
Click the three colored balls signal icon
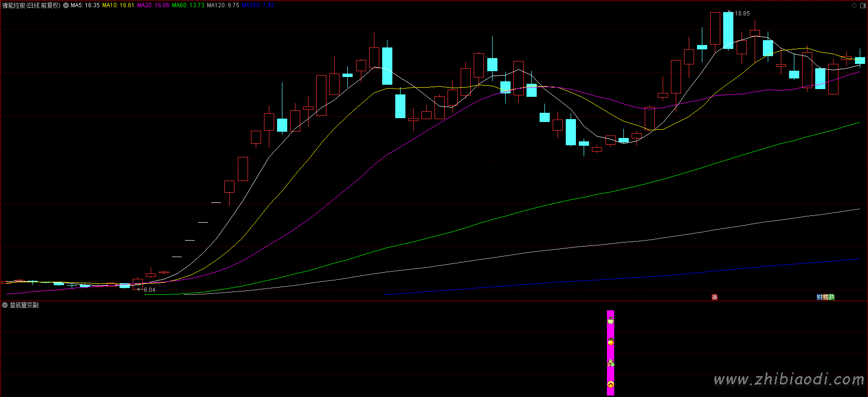click(x=610, y=363)
